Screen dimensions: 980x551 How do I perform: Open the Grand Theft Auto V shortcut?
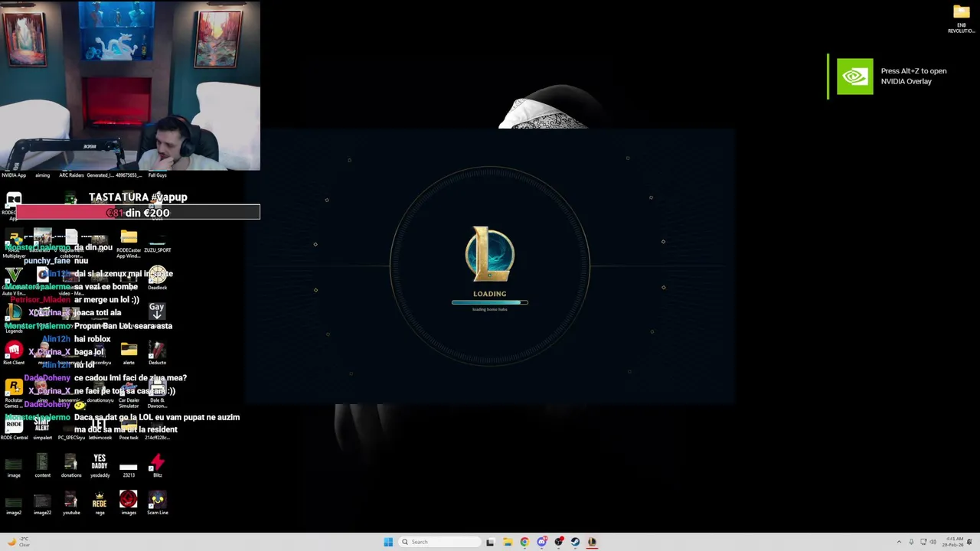[14, 281]
